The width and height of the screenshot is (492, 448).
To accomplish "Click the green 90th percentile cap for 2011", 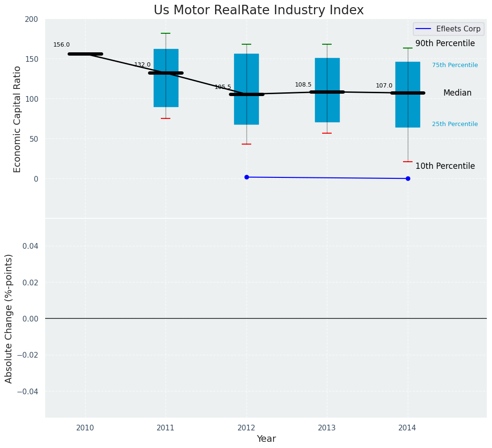I will click(x=166, y=33).
